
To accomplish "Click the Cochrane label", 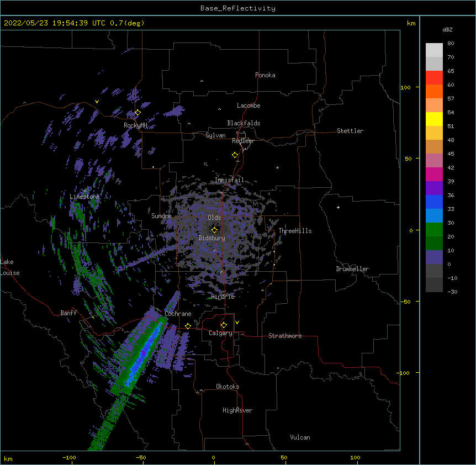I will coord(178,314).
